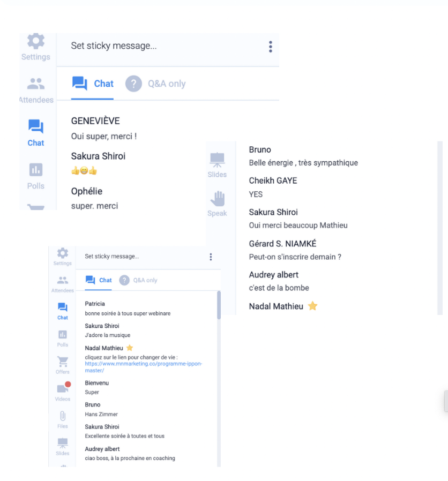Click message "Super" from Bienvenu

coord(92,392)
